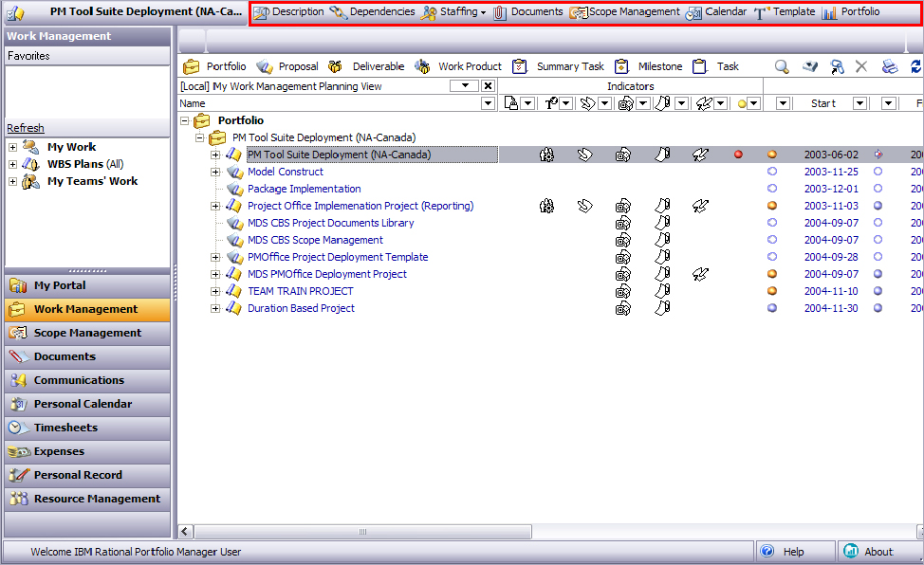Screen dimensions: 924x565
Task: Open MDS CBS Scope Management link
Action: [x=315, y=241]
